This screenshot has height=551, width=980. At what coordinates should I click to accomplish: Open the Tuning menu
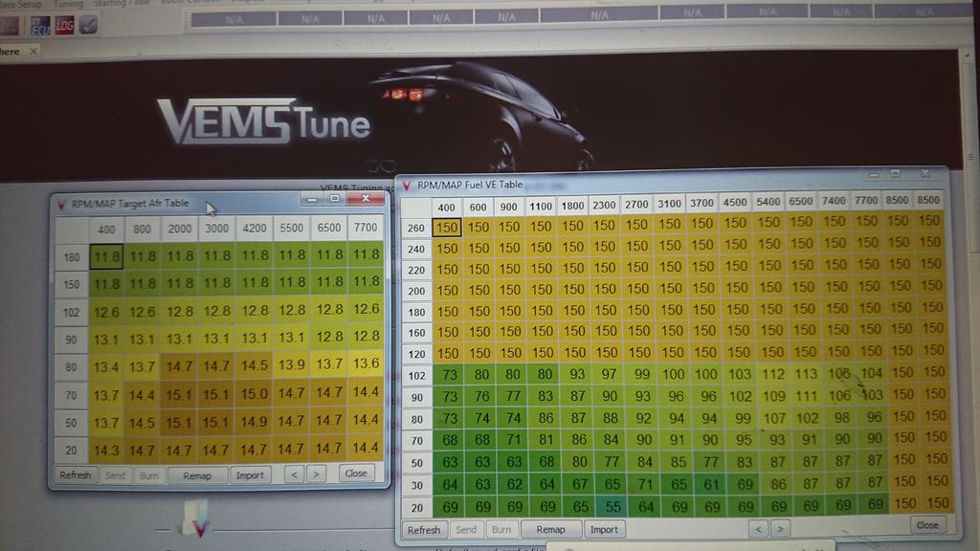[67, 5]
